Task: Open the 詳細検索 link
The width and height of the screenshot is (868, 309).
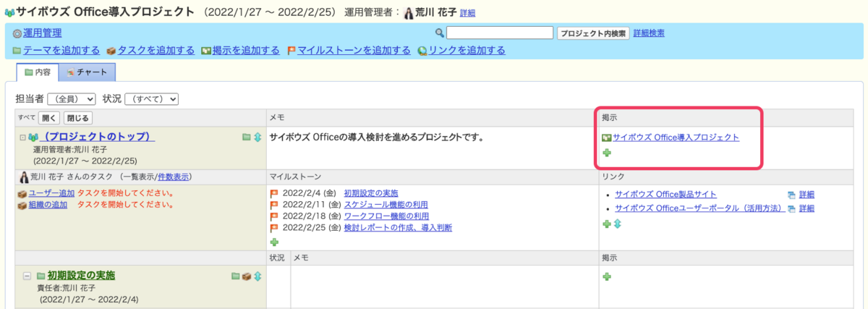Action: (x=649, y=33)
